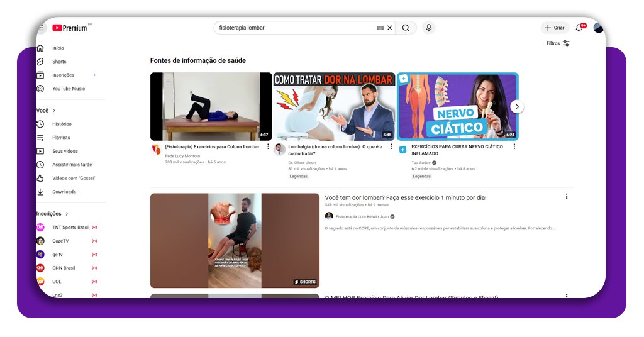
Task: Click CazéTV channel avatar icon
Action: pos(41,241)
